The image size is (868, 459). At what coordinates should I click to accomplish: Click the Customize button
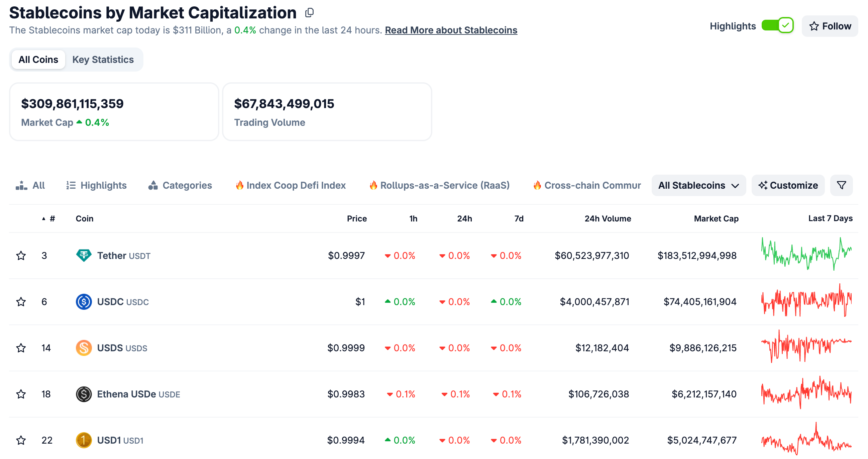click(x=787, y=185)
